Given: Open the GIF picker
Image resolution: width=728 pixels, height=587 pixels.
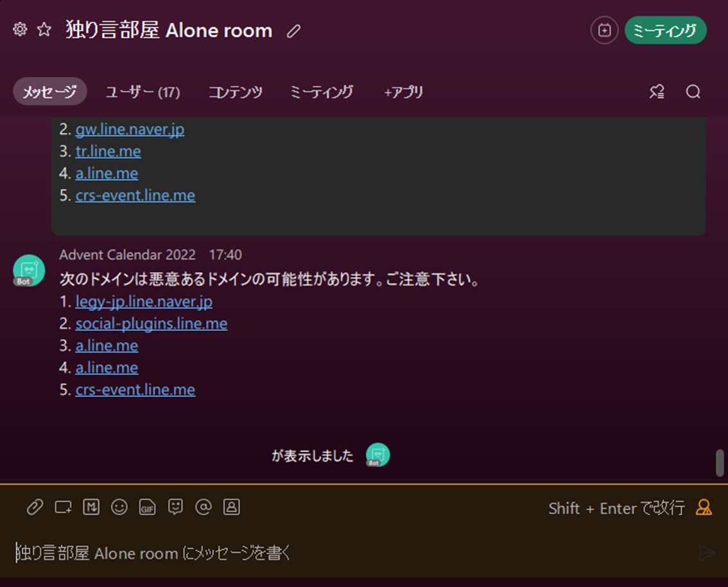Looking at the screenshot, I should pyautogui.click(x=147, y=507).
